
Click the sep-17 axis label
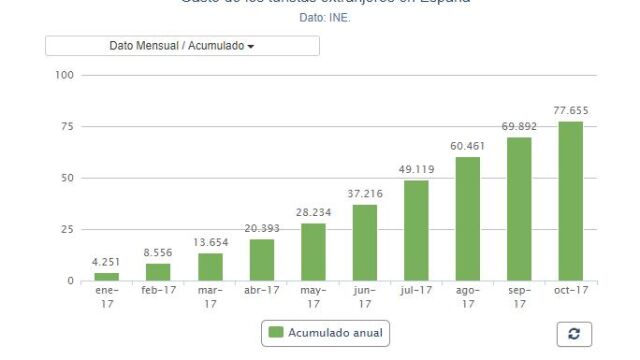click(519, 297)
